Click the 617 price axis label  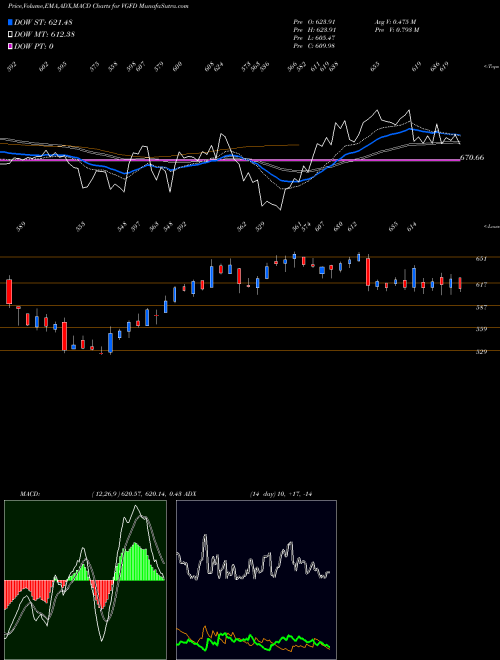click(x=481, y=285)
